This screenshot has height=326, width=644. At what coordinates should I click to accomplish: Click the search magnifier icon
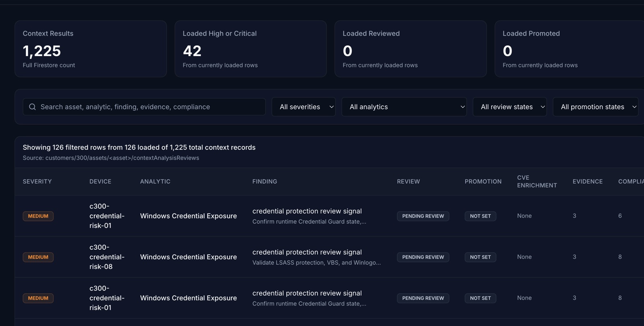coord(33,107)
